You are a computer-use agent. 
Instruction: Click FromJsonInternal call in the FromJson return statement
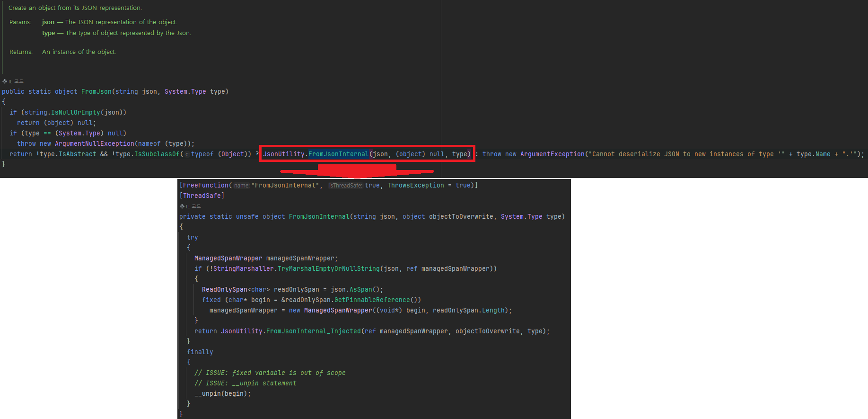pos(339,154)
